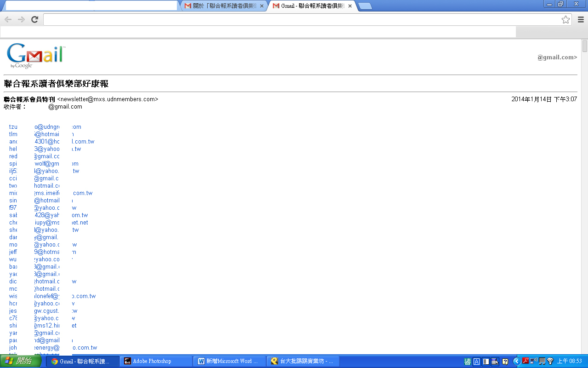The image size is (588, 368).
Task: Click the 聯合報系會員特刊 sender name
Action: click(29, 99)
